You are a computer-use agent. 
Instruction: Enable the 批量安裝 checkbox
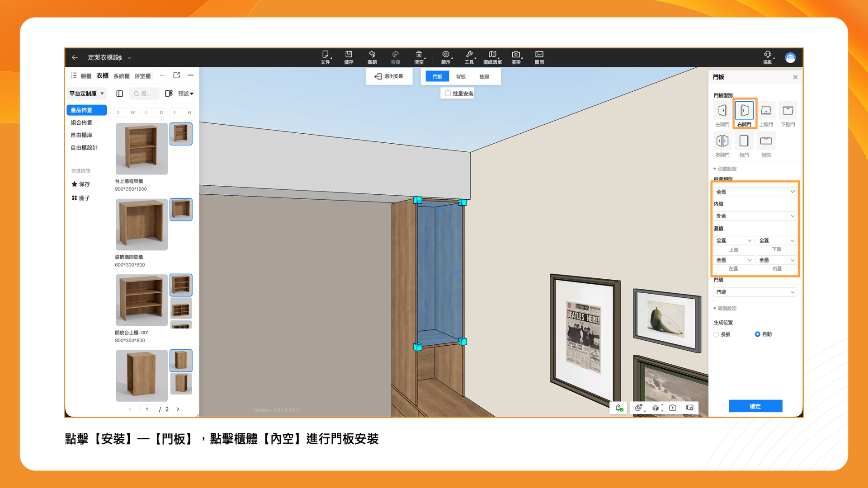(x=448, y=94)
